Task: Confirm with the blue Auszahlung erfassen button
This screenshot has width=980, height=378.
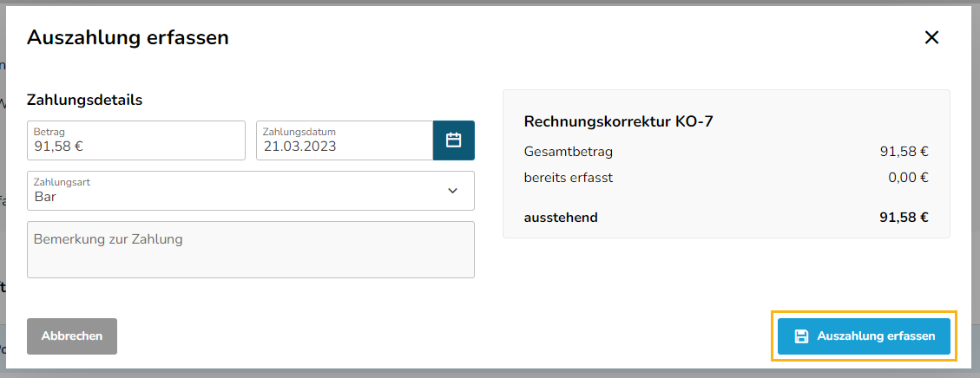Action: click(x=864, y=336)
